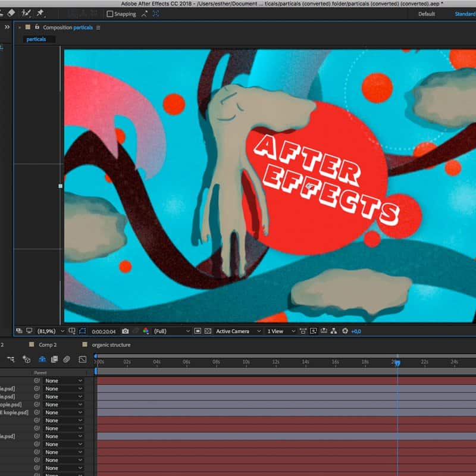This screenshot has height=476, width=476.
Task: Toggle the Region of Interest button
Action: [x=198, y=331]
